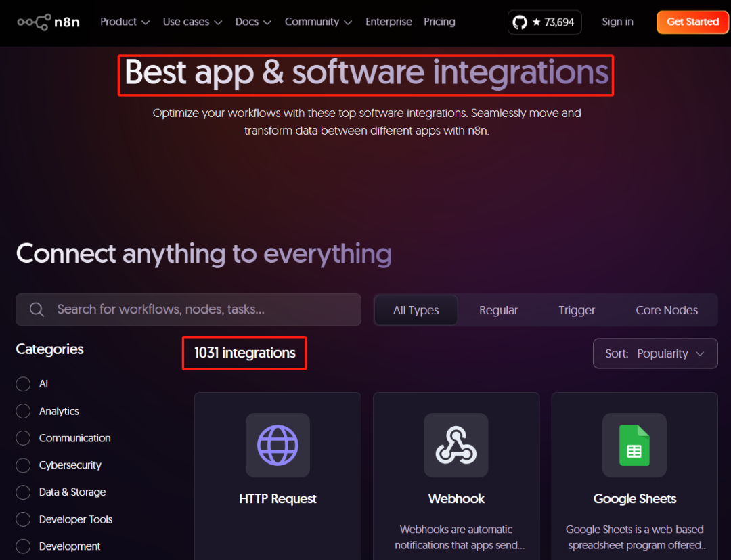731x560 pixels.
Task: Expand the Product menu
Action: point(125,22)
